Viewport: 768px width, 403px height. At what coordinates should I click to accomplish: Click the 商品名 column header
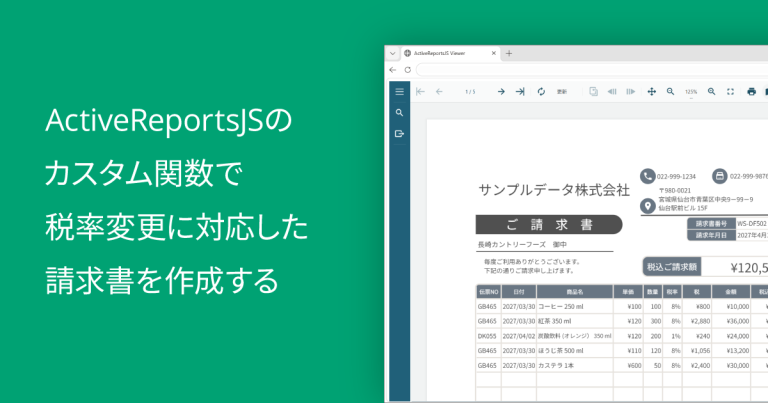(575, 292)
